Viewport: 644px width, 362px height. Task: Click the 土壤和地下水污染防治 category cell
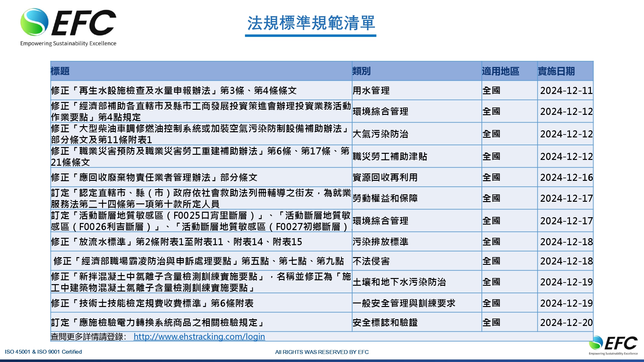pos(417,282)
